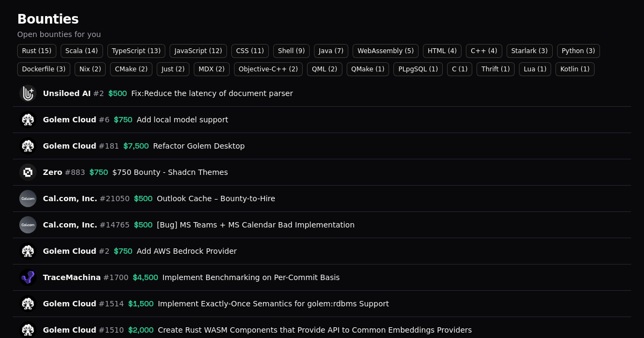Screen dimensions: 644x338
Task: Click issue number #14765
Action: (115, 225)
